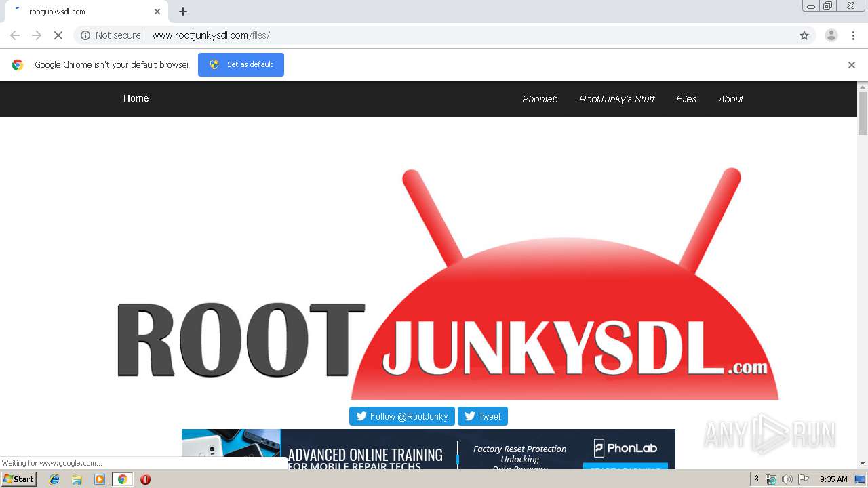
Task: Open the tray volume speaker icon
Action: (787, 479)
